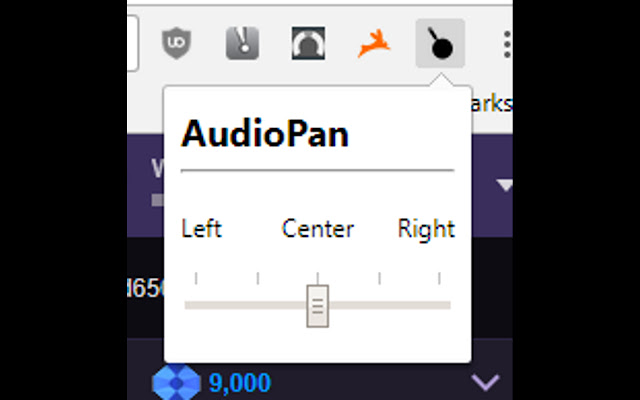Set pan by clicking the Left label
Screen dimensions: 640x400
(x=202, y=229)
